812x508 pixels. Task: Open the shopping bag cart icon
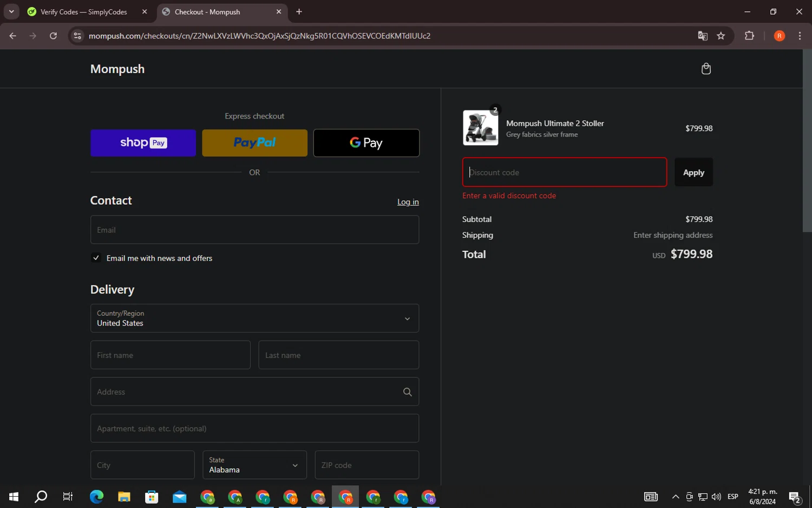706,69
